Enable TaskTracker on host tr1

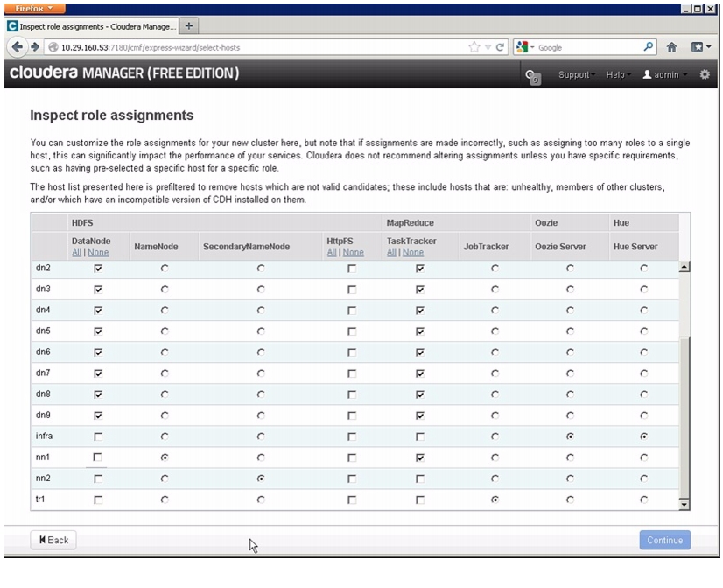(419, 500)
